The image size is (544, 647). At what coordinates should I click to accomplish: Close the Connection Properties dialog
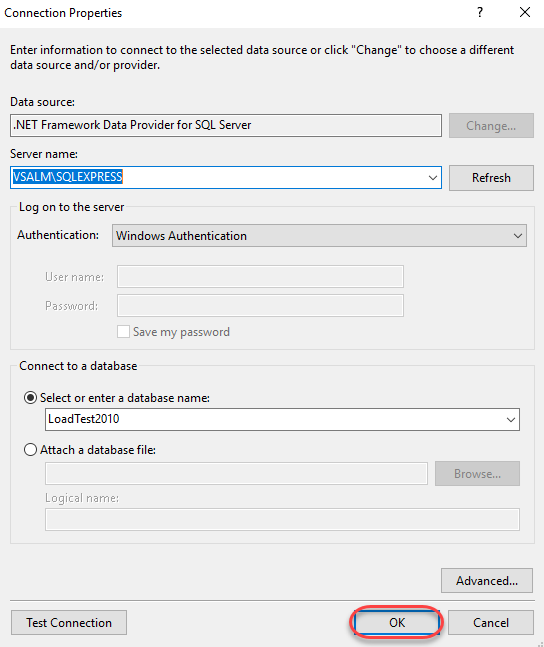pos(525,12)
